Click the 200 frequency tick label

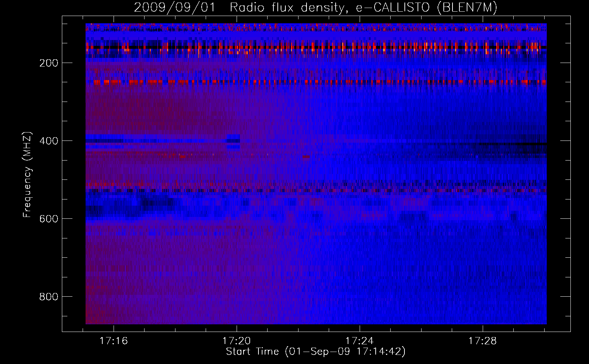(x=49, y=63)
